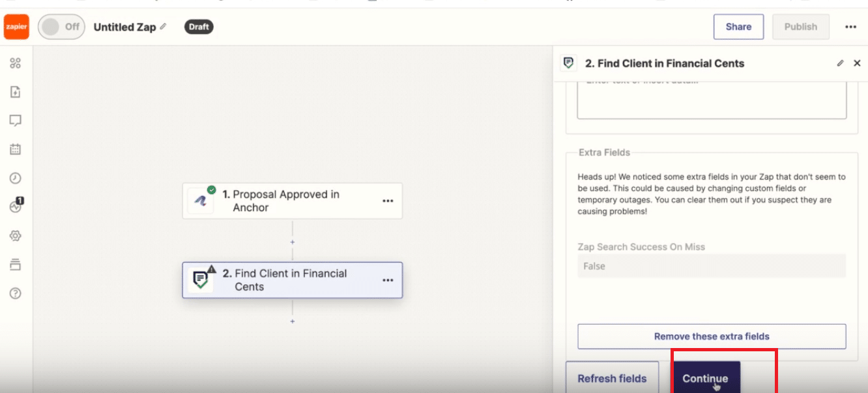Click the panel title Find Client in Financial Cents
The image size is (868, 393).
tap(665, 63)
